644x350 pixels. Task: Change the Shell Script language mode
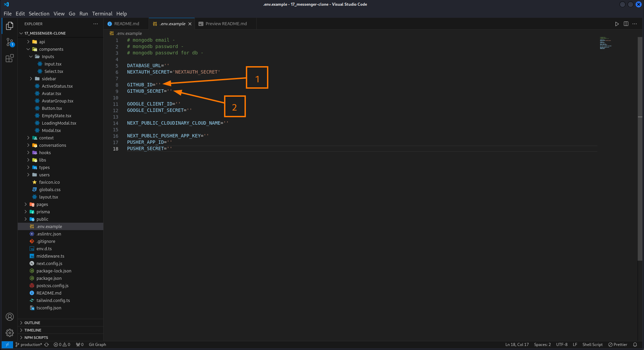click(x=592, y=345)
